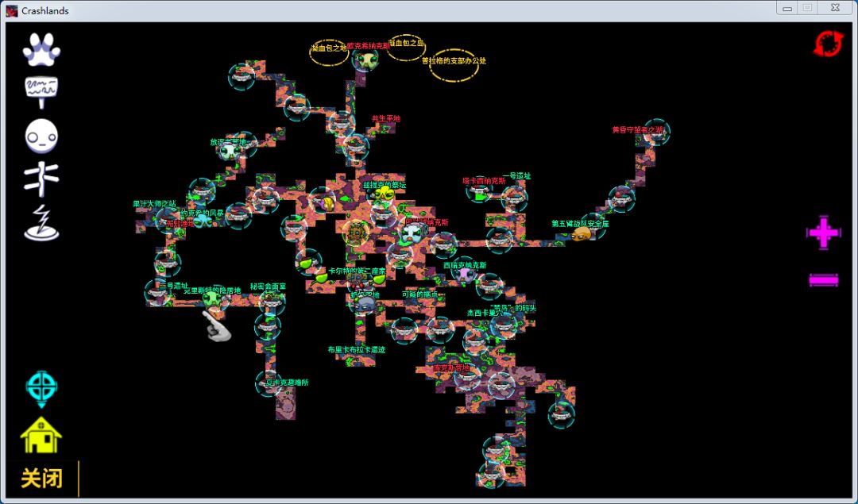Image resolution: width=858 pixels, height=504 pixels.
Task: Select the white-and-green head beside the player
Action: (414, 233)
